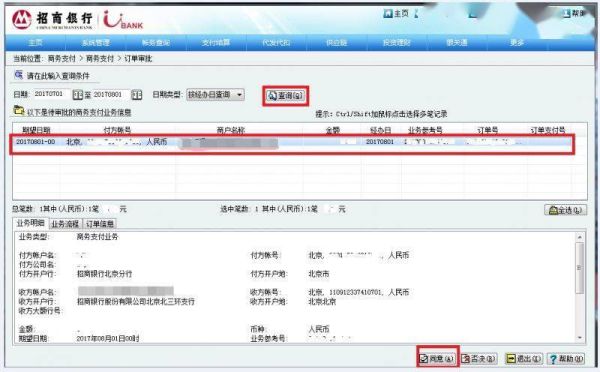Click the 招商银行股份有限公司北京北三环支行 payee bank value

coord(136,302)
